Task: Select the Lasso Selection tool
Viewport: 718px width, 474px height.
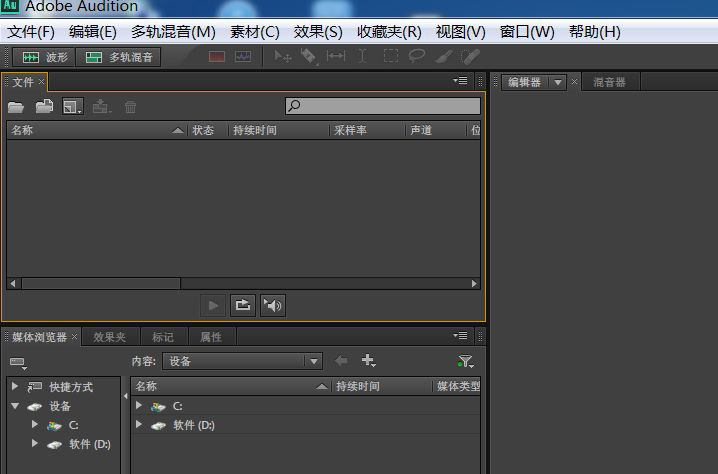Action: coord(417,56)
